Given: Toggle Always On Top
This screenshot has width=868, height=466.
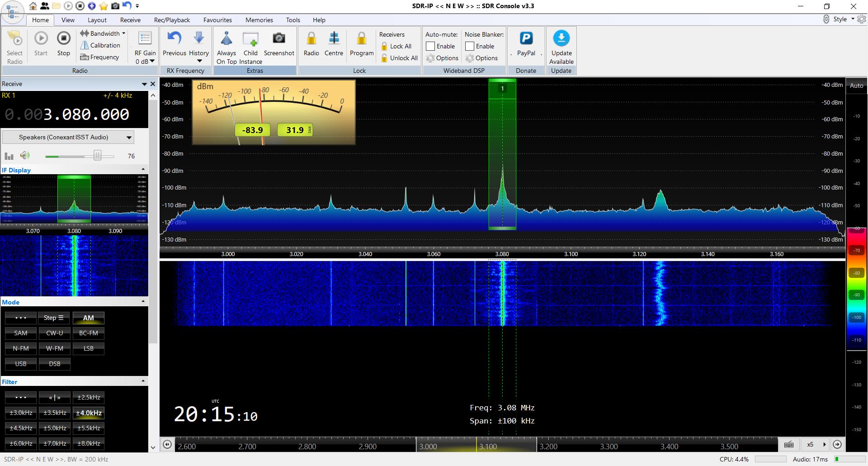Looking at the screenshot, I should click(x=226, y=45).
